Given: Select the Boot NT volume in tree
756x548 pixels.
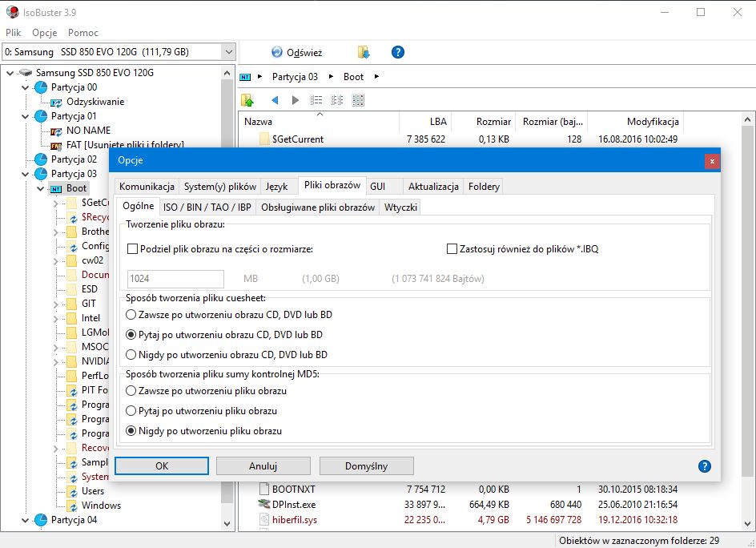Looking at the screenshot, I should point(76,188).
